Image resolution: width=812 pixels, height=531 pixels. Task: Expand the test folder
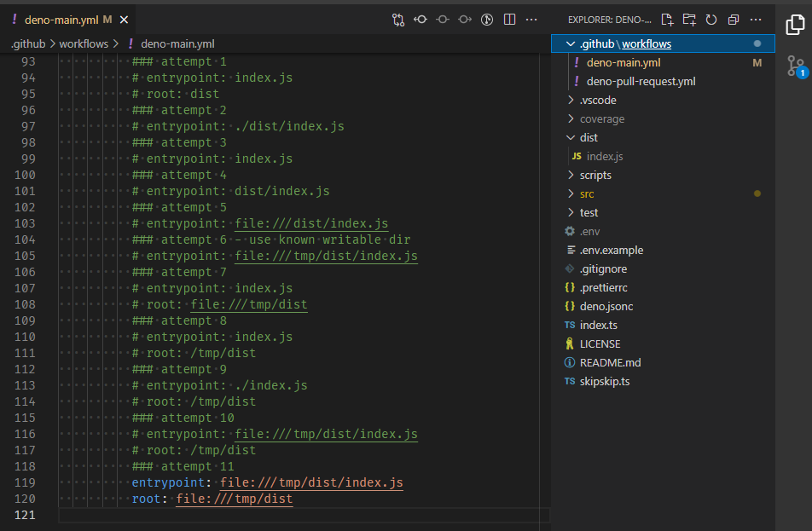pyautogui.click(x=663, y=213)
